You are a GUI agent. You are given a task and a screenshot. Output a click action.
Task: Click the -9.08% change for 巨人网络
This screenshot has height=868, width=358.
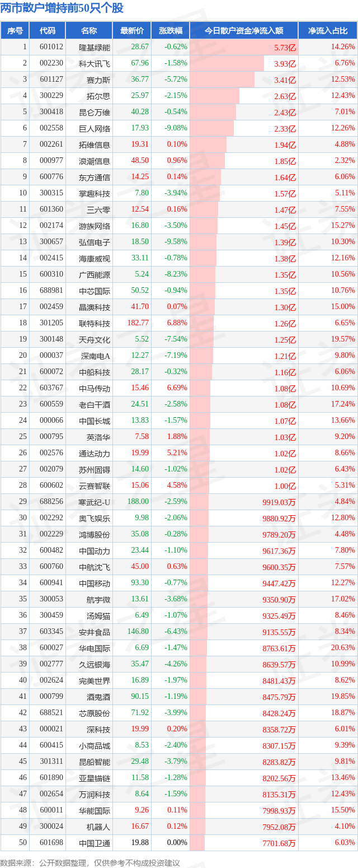click(176, 128)
